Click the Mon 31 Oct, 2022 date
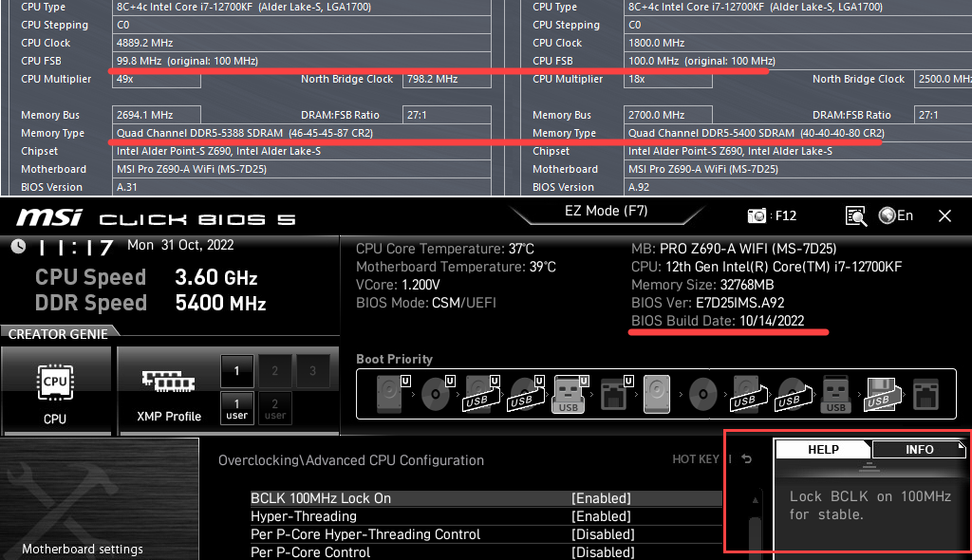This screenshot has width=972, height=560. 180,245
